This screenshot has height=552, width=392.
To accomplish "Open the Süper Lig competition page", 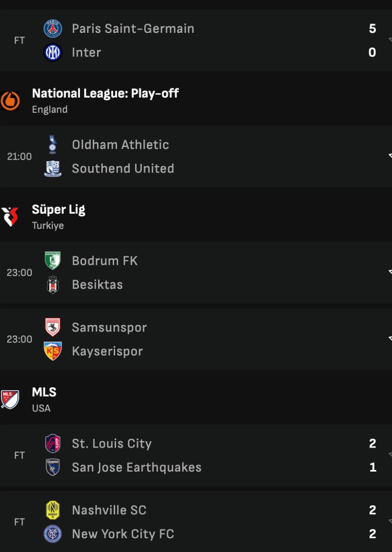I will click(x=59, y=210).
